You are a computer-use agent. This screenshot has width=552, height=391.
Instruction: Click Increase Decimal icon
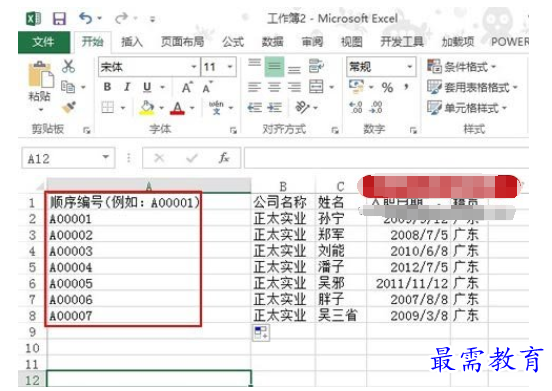356,107
